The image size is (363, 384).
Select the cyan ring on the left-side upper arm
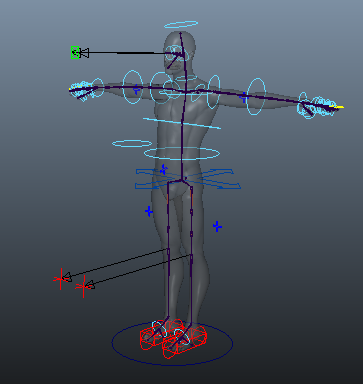coord(133,87)
